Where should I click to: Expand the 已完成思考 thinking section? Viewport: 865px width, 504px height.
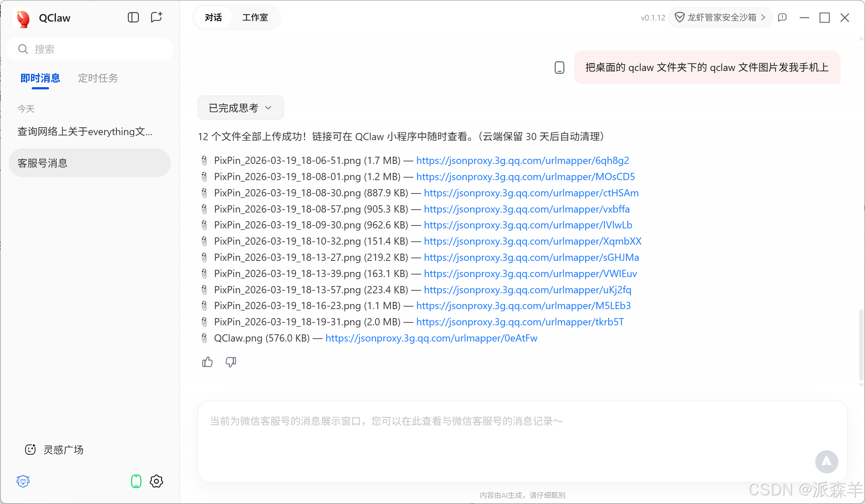(240, 107)
